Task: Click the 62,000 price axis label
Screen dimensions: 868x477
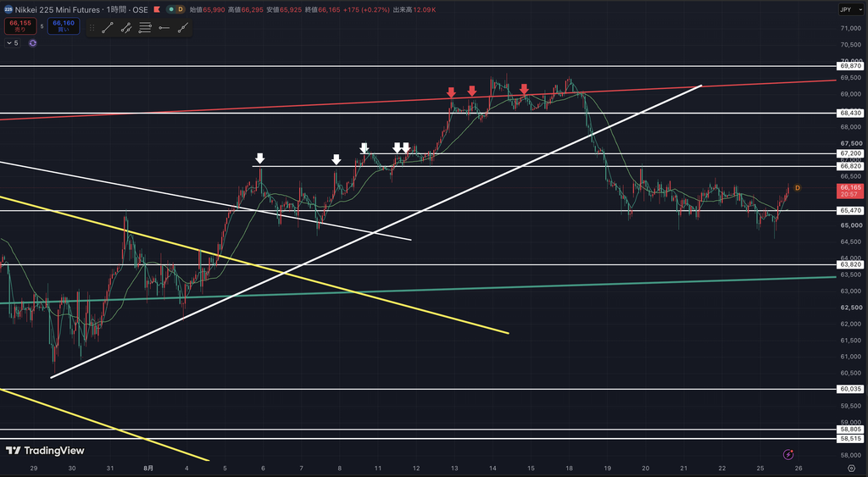Action: click(851, 324)
